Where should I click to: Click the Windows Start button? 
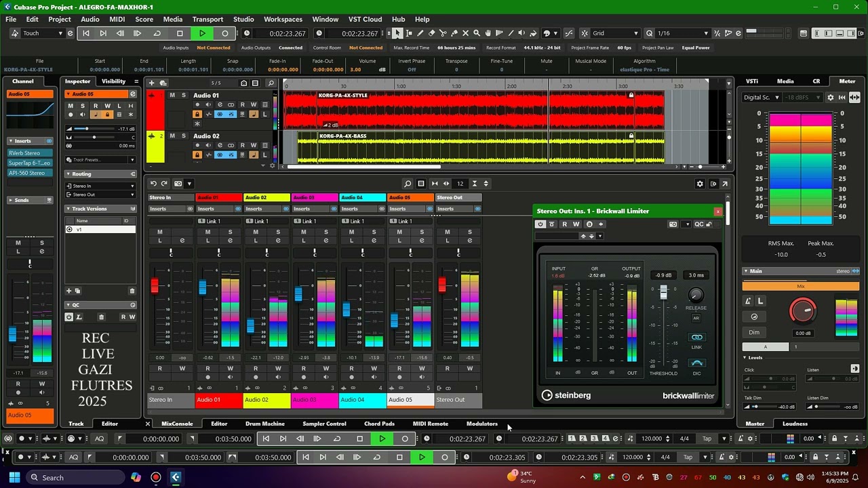[x=13, y=477]
